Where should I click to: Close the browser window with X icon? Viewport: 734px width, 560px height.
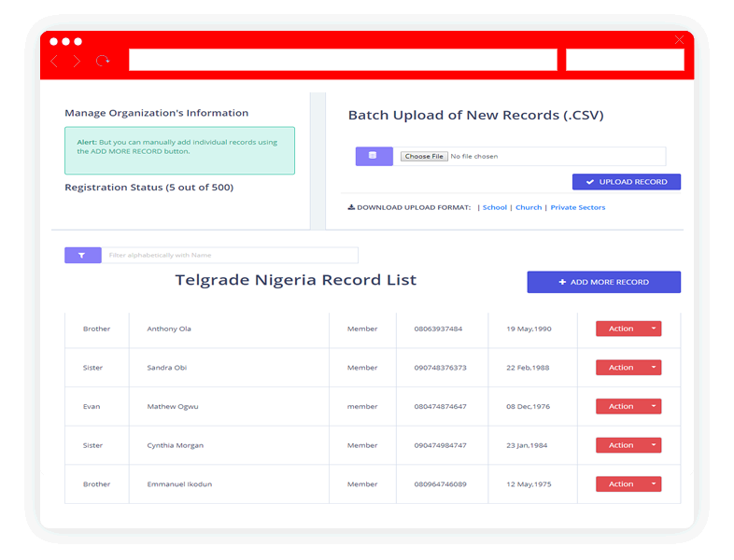[x=679, y=39]
